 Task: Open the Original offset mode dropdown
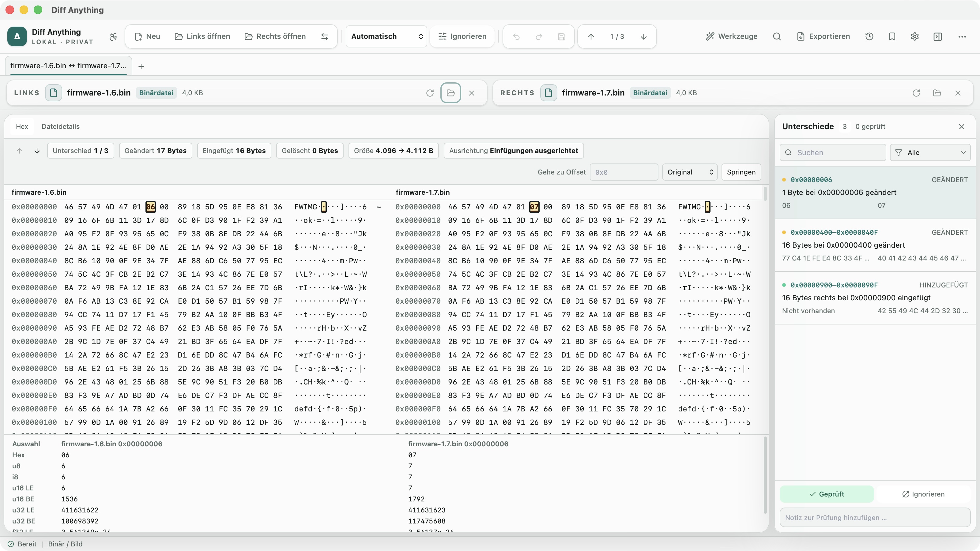click(x=690, y=172)
